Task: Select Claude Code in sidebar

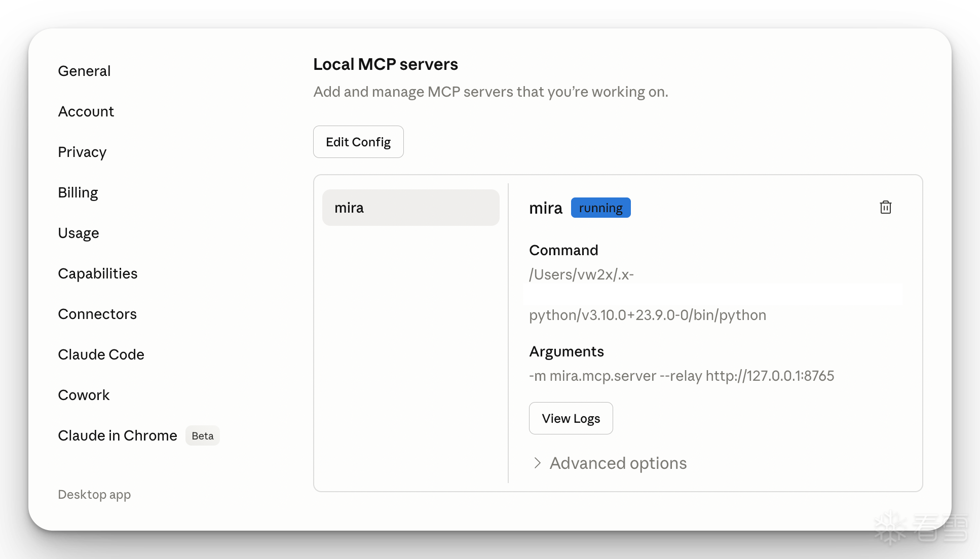Action: (x=101, y=354)
